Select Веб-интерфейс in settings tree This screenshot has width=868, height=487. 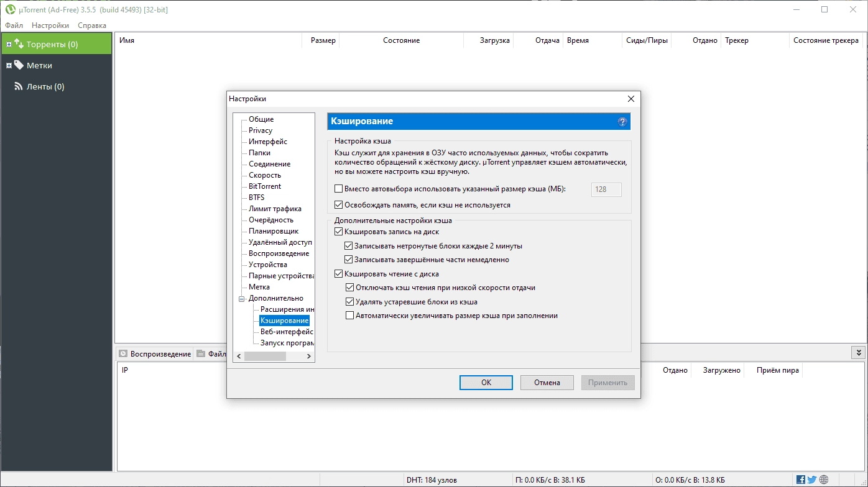click(287, 332)
